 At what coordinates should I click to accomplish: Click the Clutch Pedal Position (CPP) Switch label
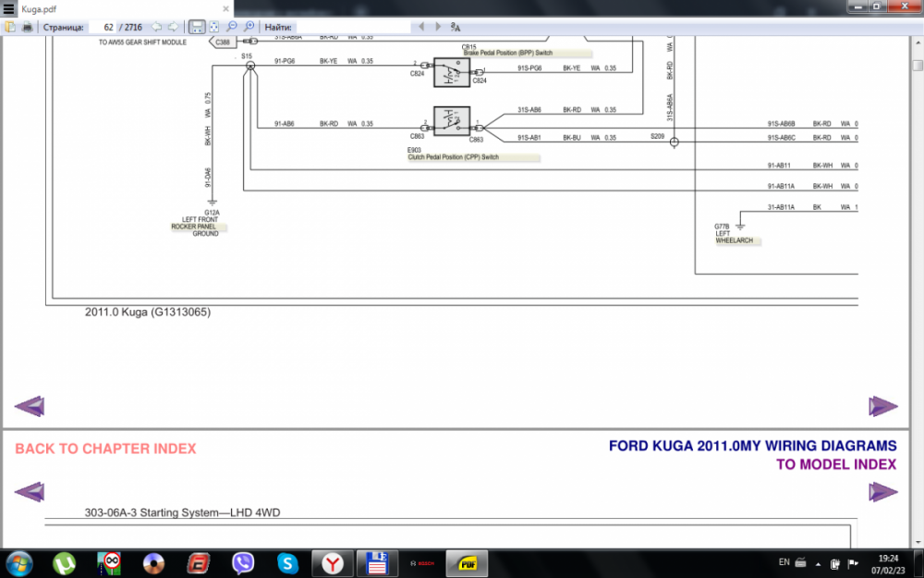coord(453,157)
